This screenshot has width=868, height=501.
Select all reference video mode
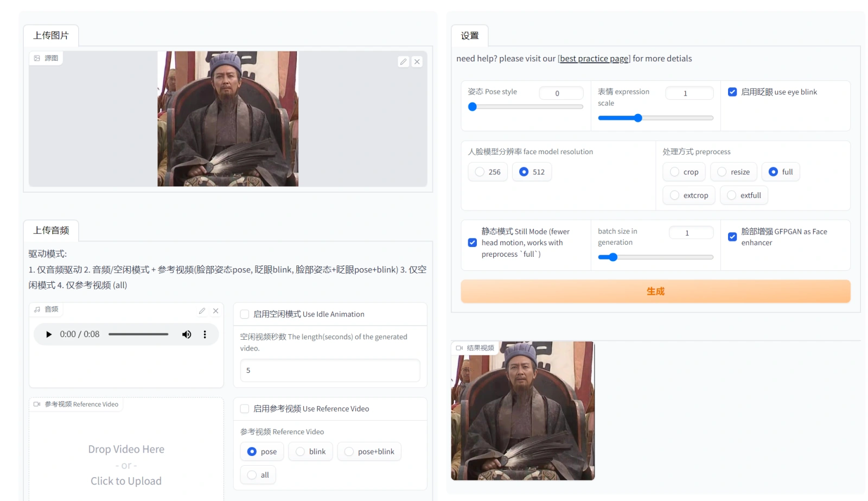pos(258,475)
